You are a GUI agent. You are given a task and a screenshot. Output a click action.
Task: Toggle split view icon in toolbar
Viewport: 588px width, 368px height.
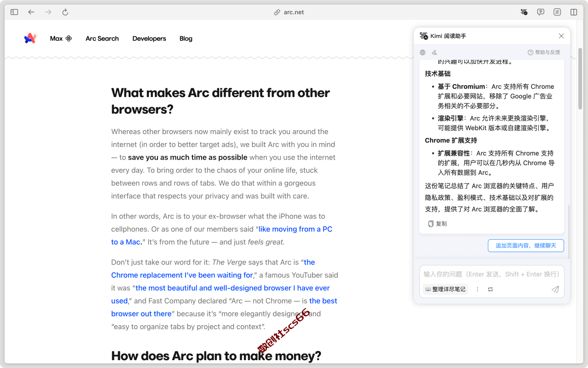point(574,12)
